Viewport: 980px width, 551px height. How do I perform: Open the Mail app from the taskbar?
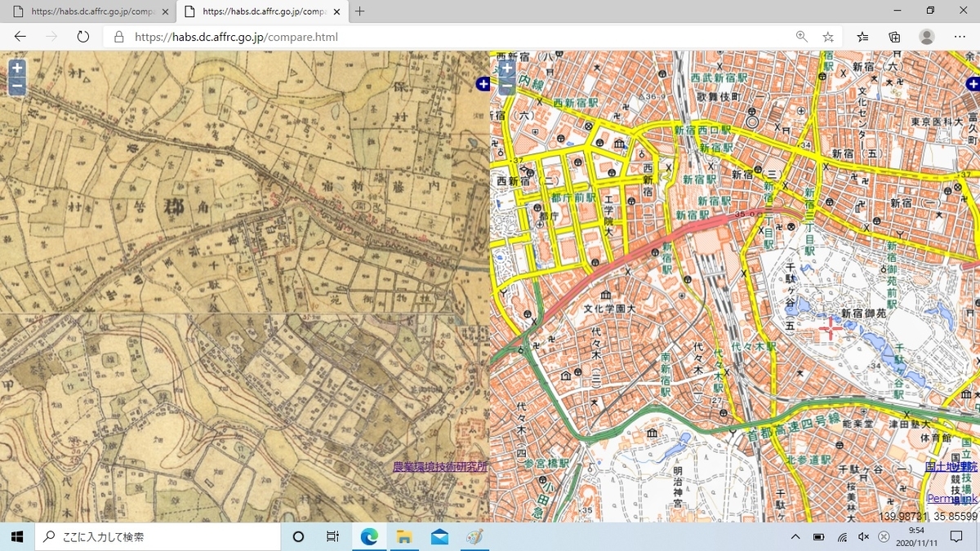click(x=439, y=536)
